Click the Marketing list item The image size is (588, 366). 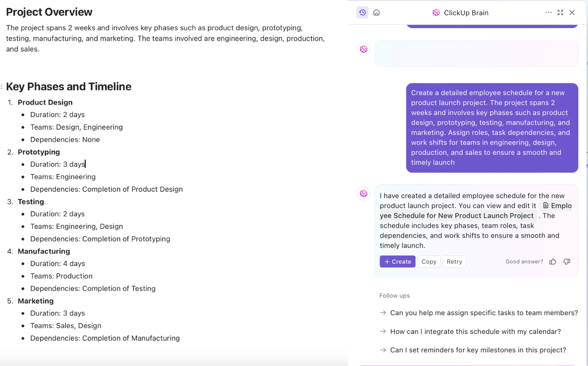tap(36, 301)
